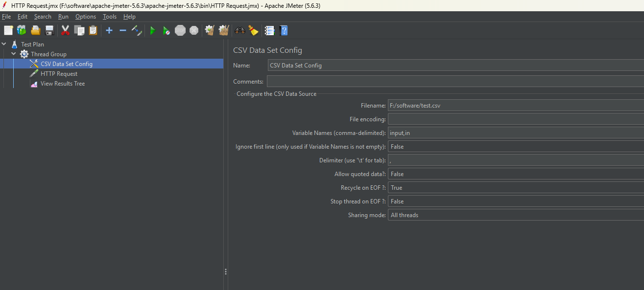Open Recycle on EOF dropdown
The width and height of the screenshot is (644, 290).
(516, 187)
